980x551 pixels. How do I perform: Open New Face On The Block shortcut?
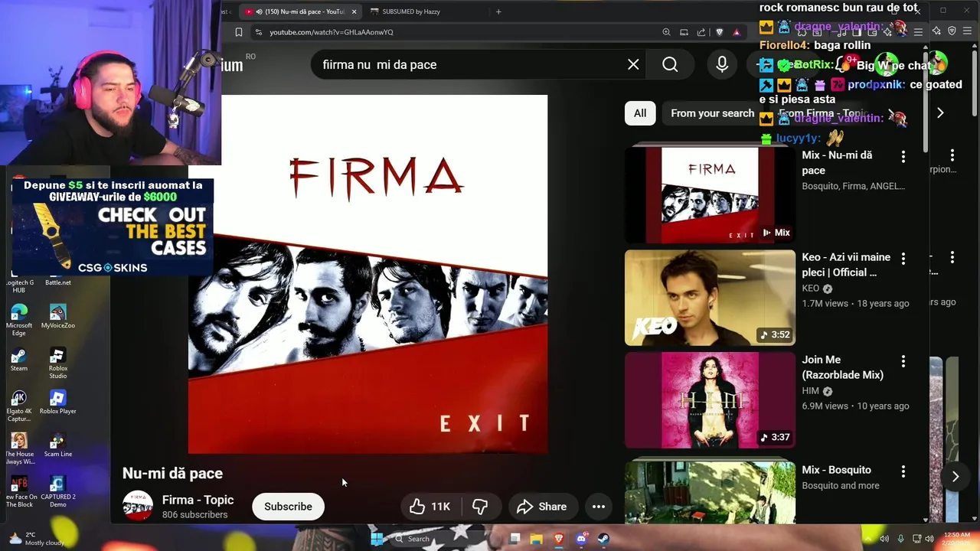tap(19, 491)
